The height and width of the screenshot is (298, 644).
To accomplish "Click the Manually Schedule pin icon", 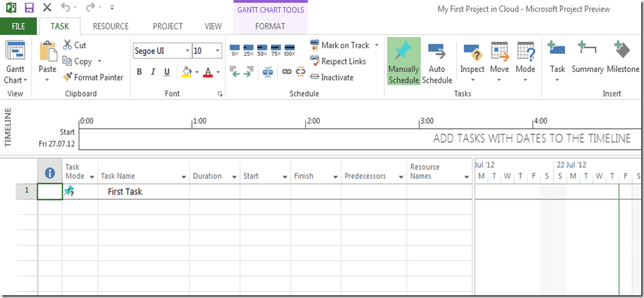I will point(403,52).
